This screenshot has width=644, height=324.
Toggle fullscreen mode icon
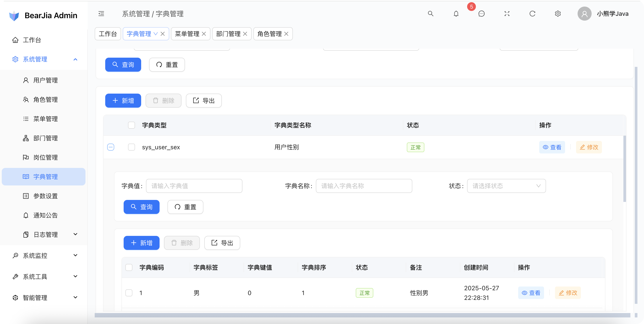507,14
